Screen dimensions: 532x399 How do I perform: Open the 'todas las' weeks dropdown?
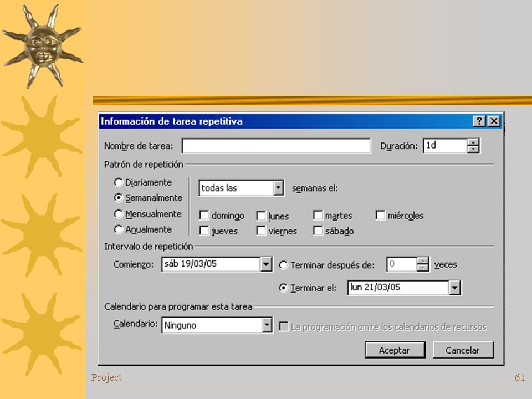pos(278,188)
